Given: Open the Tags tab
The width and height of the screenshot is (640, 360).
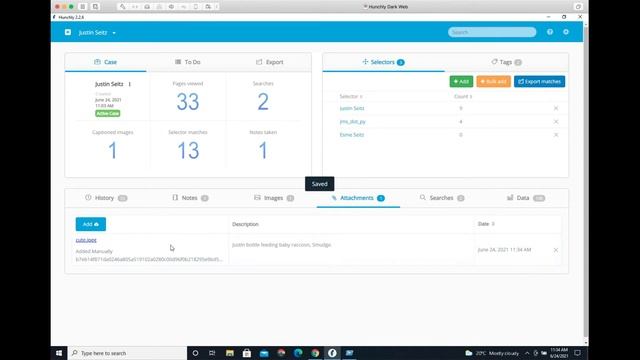Looking at the screenshot, I should click(x=506, y=62).
